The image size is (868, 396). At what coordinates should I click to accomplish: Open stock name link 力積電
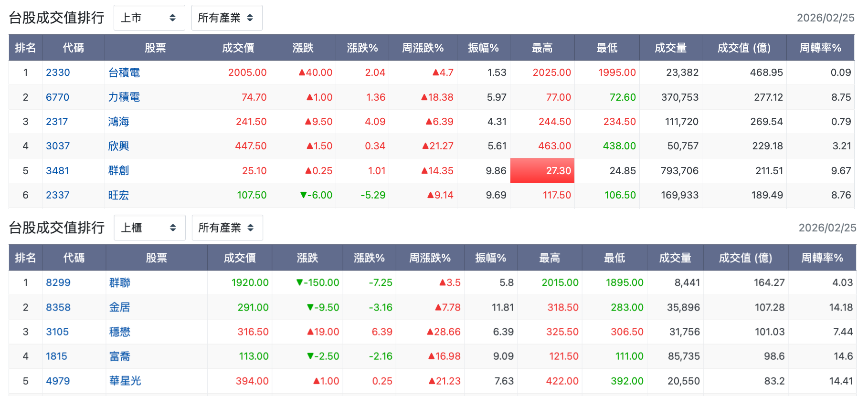point(124,97)
